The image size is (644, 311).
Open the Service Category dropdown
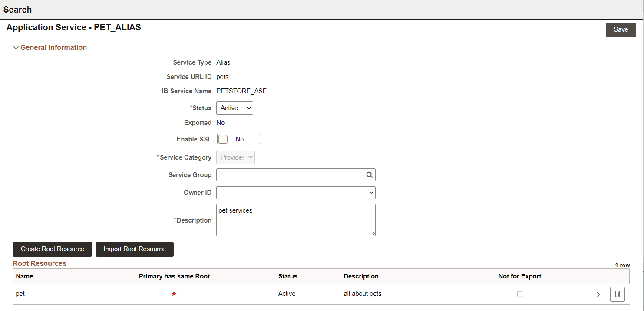click(235, 157)
